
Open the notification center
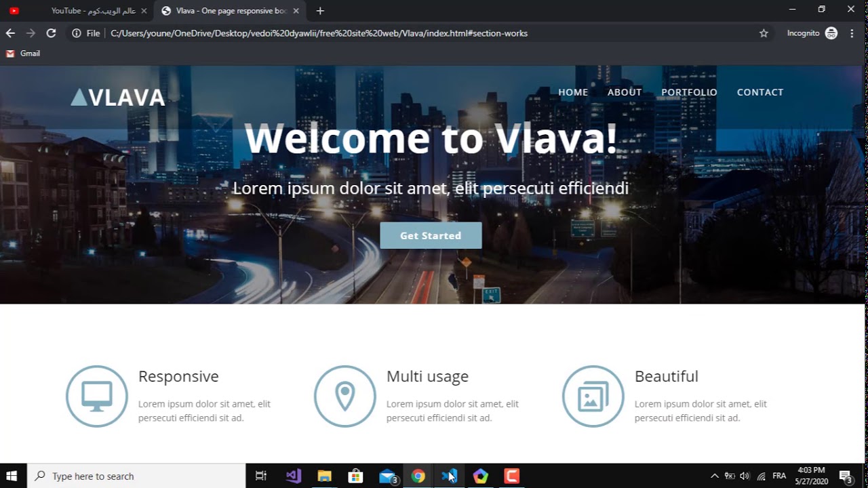pos(846,476)
